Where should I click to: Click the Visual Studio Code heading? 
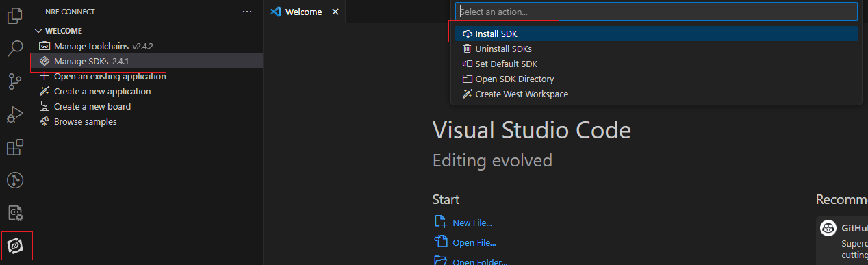tap(532, 129)
